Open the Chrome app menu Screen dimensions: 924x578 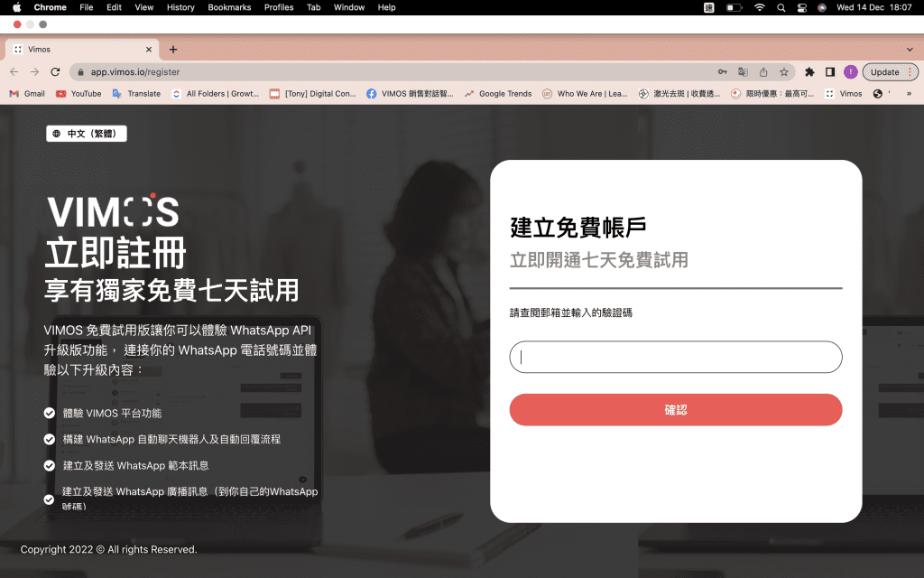click(x=51, y=7)
